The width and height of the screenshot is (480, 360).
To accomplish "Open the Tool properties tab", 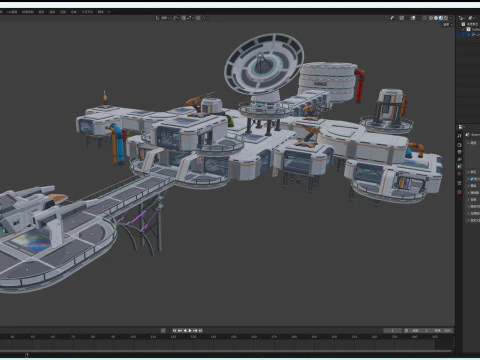I will (x=459, y=136).
